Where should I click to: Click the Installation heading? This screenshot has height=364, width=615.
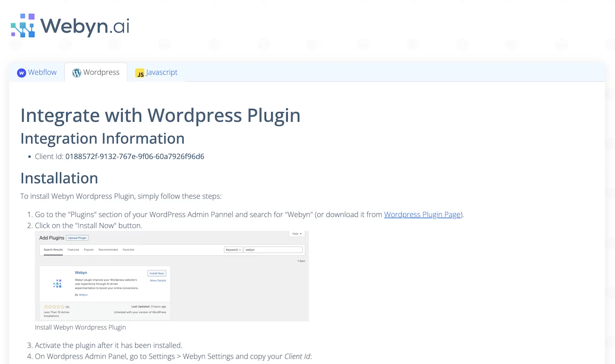59,178
